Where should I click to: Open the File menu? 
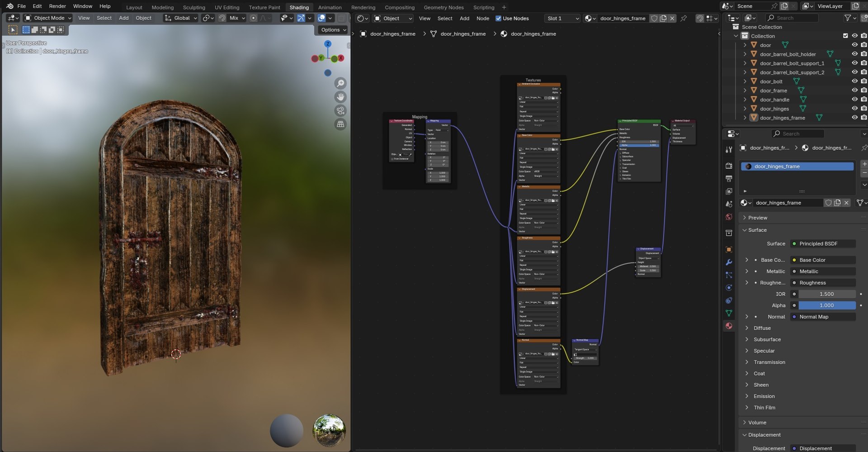pyautogui.click(x=21, y=6)
